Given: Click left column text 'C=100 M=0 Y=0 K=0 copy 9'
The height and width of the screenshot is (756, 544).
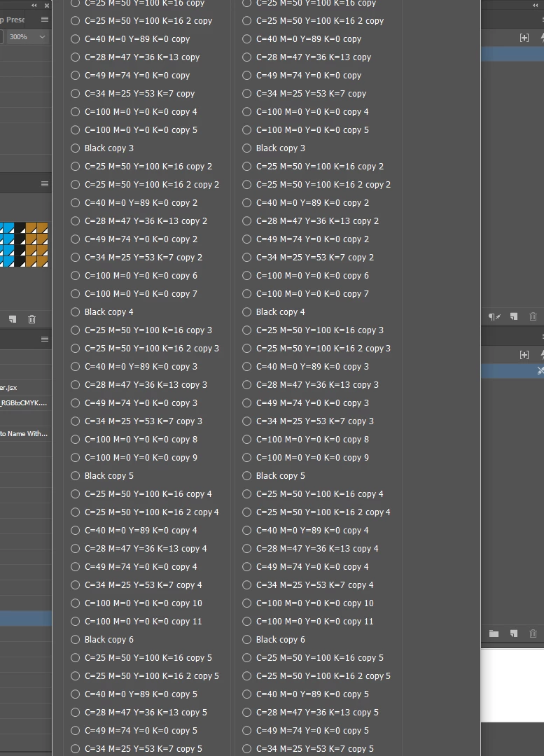Looking at the screenshot, I should [141, 458].
